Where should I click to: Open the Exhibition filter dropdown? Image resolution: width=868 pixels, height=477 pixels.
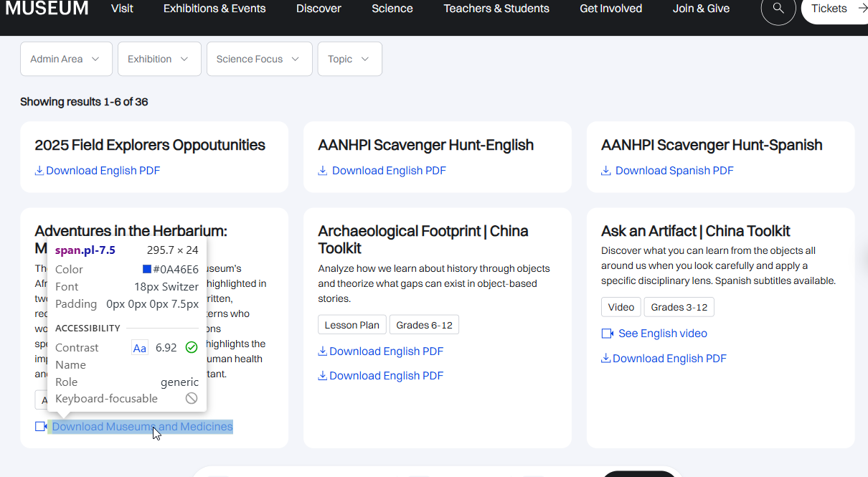click(159, 59)
